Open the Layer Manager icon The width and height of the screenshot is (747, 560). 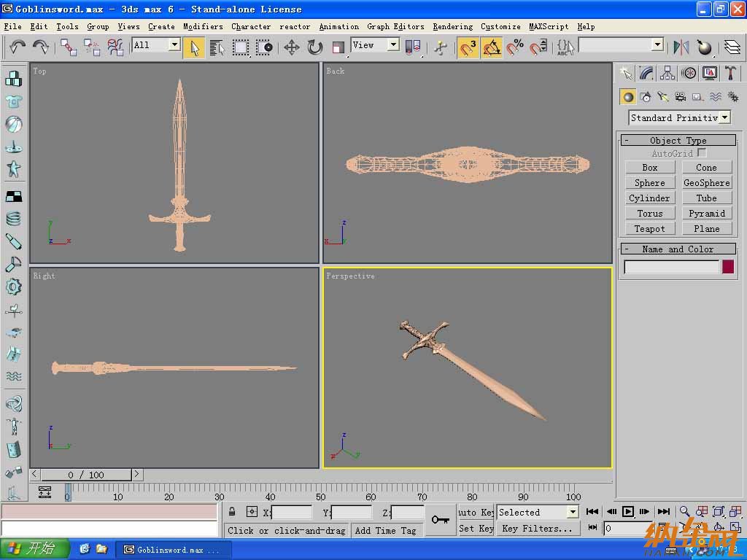click(x=732, y=47)
